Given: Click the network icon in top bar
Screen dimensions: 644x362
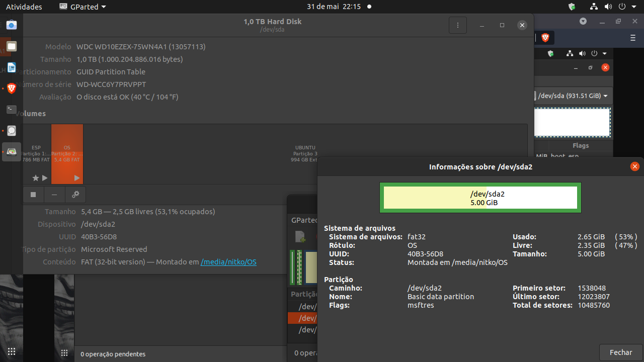Looking at the screenshot, I should (x=594, y=7).
